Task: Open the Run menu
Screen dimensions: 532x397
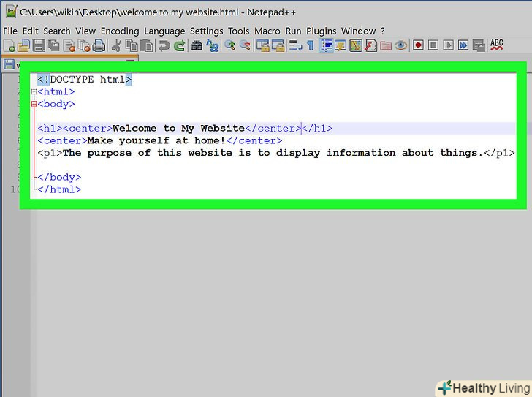Action: click(293, 31)
